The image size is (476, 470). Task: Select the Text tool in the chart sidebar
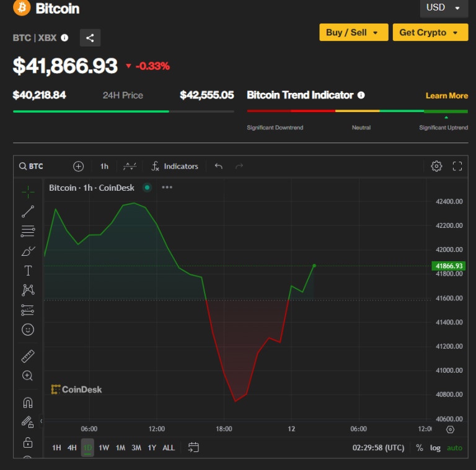(28, 271)
